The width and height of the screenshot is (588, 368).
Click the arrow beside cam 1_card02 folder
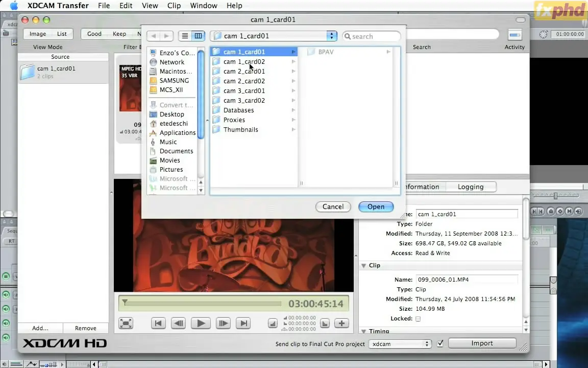293,61
